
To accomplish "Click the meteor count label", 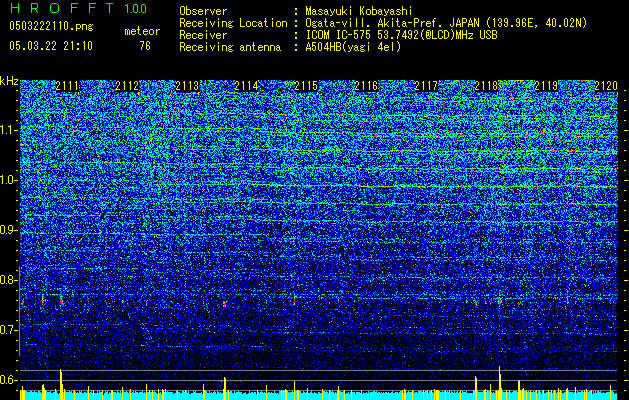I will [x=142, y=31].
